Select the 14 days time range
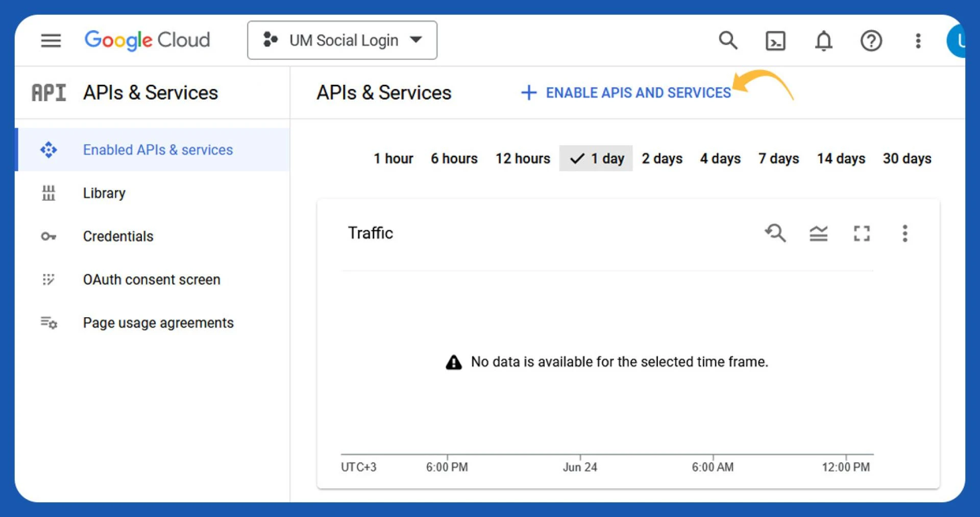This screenshot has height=517, width=980. click(841, 158)
